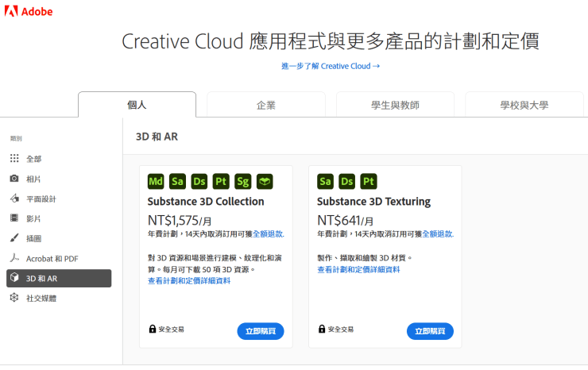The width and height of the screenshot is (588, 370).
Task: Click the 類別 sidebar label
Action: [16, 138]
